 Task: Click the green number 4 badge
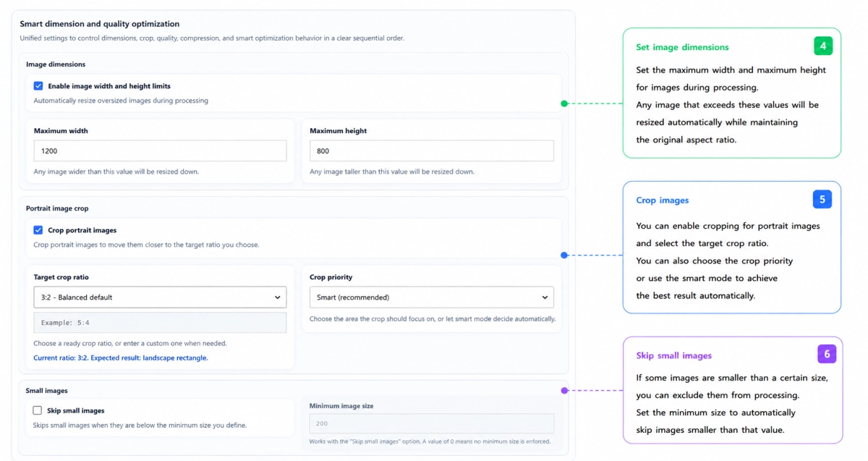point(823,46)
